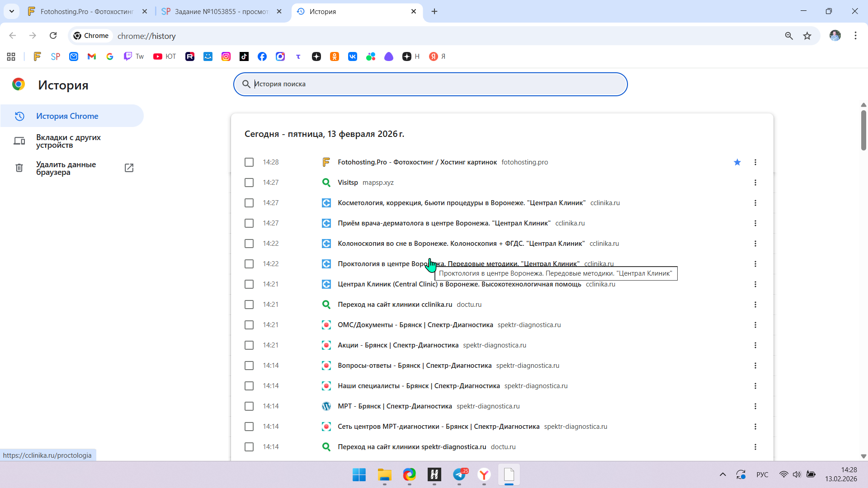Open three-dot menu for Fotohosting.Pro entry
The width and height of the screenshot is (868, 488).
click(x=755, y=162)
